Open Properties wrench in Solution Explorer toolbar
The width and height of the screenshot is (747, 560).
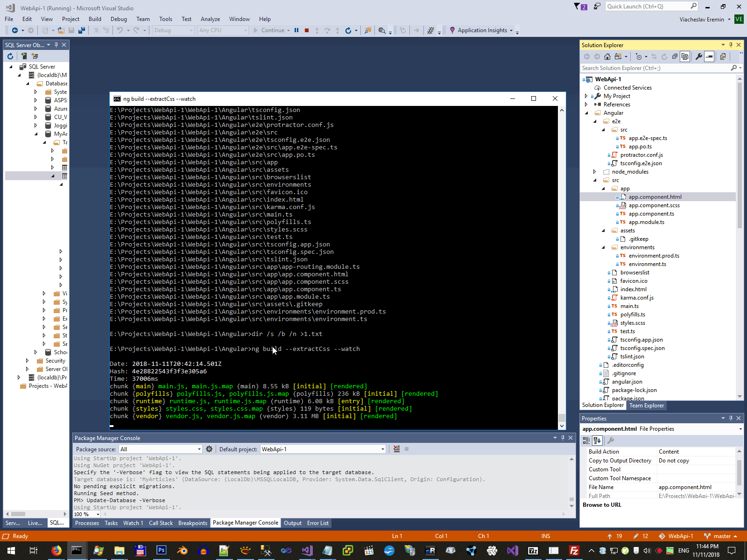(x=699, y=56)
